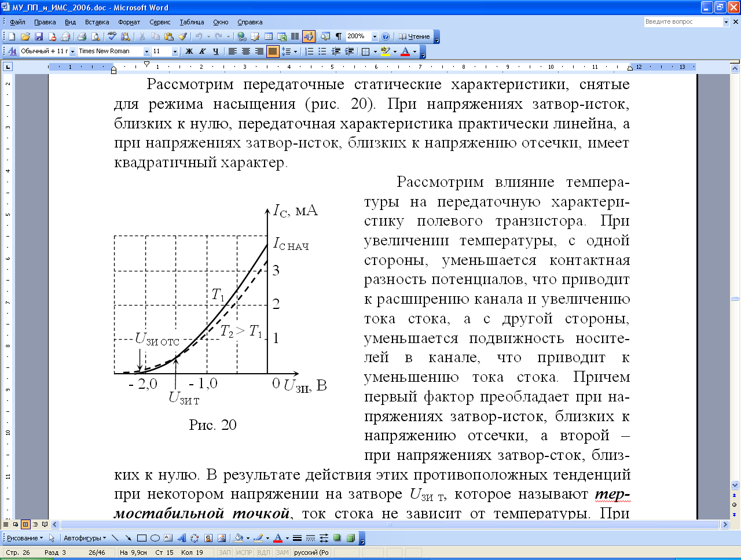Expand Standard toolbar options chevron
Viewport: 741px width, 560px height.
tap(437, 37)
